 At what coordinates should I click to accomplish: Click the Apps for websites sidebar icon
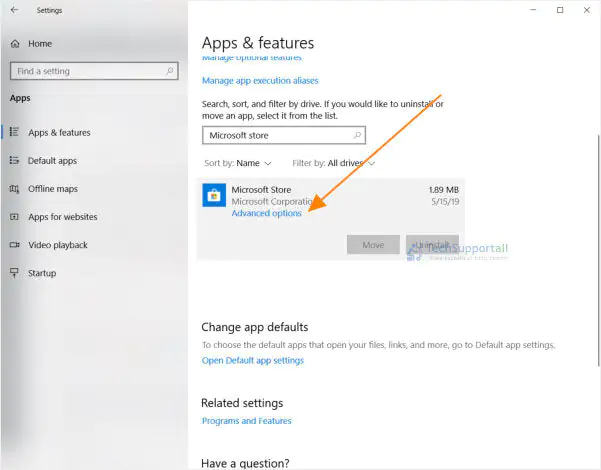click(x=14, y=217)
